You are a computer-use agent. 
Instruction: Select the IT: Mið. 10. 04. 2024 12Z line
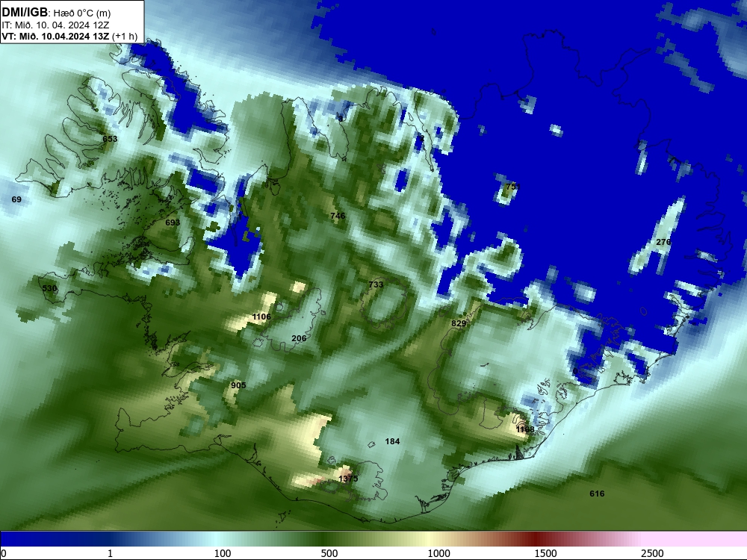pos(55,25)
